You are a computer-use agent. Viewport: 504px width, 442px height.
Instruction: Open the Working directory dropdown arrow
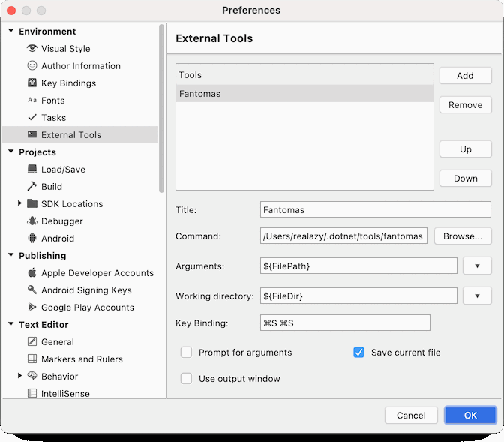coord(477,296)
